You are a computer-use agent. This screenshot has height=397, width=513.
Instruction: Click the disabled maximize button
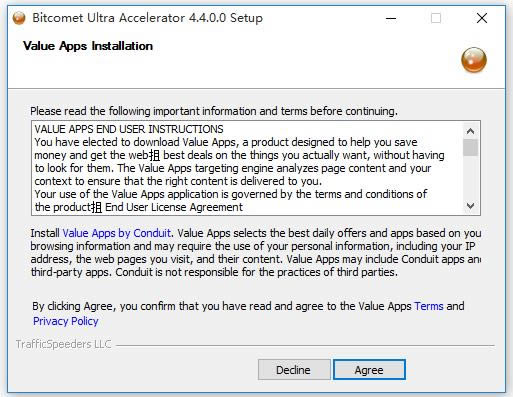tap(436, 18)
